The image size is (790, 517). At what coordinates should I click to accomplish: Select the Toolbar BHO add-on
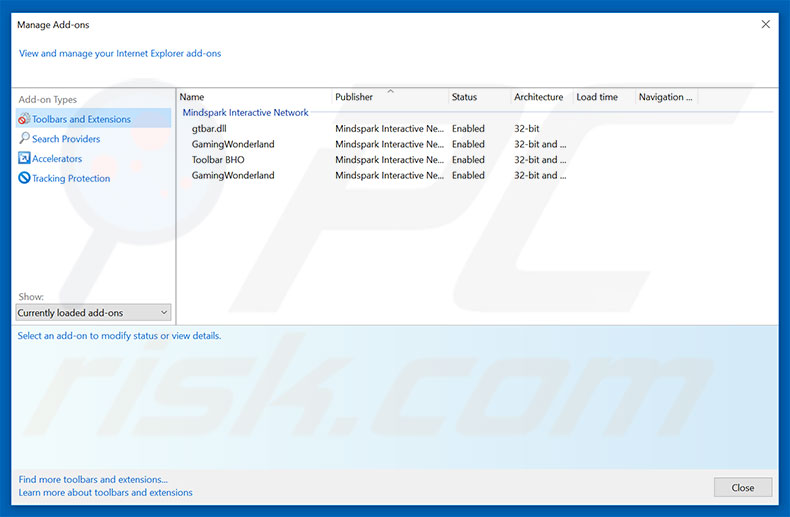(218, 160)
